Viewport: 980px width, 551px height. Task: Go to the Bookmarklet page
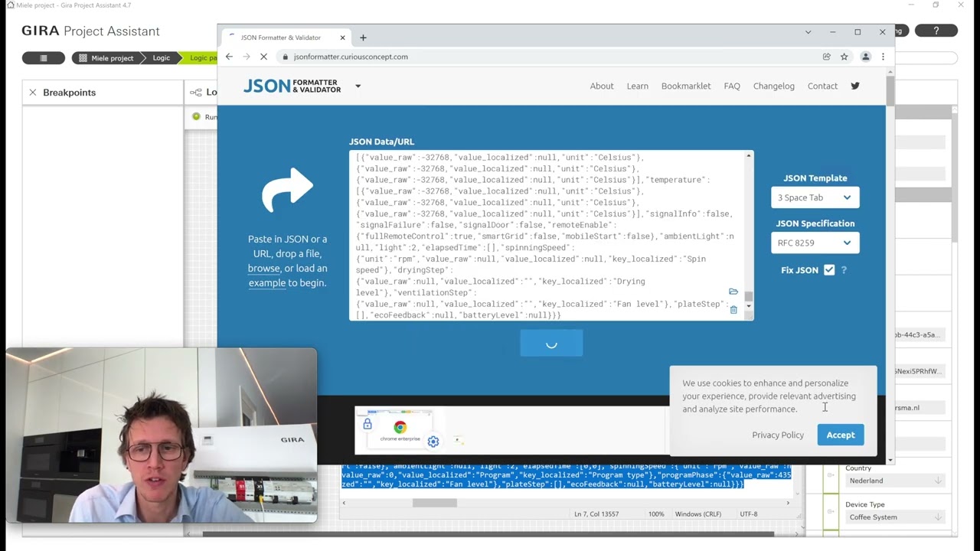coord(686,86)
